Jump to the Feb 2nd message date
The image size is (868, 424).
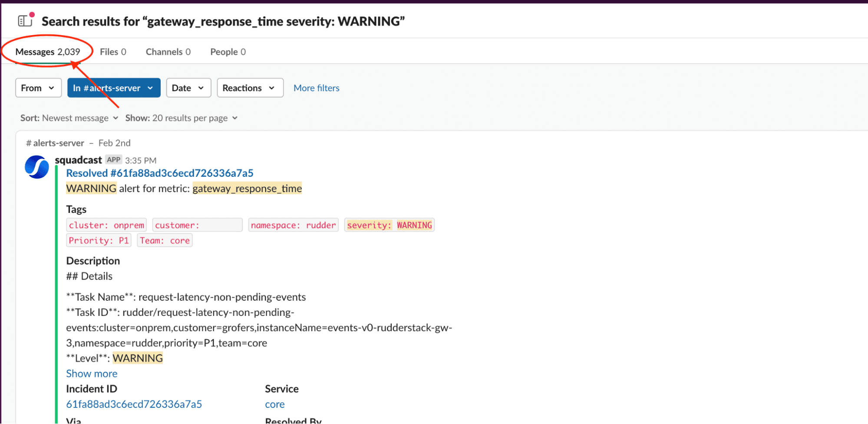coord(115,143)
